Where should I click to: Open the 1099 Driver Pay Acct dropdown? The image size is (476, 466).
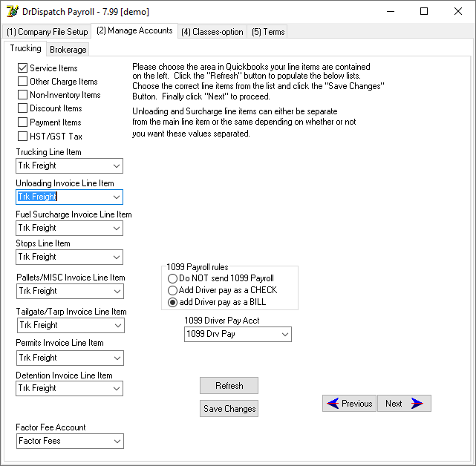pyautogui.click(x=284, y=335)
